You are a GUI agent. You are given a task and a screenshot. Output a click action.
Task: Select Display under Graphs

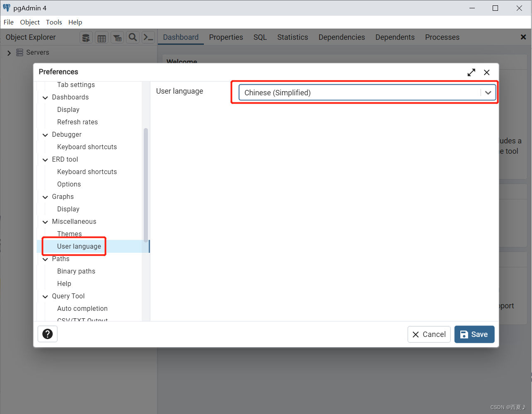pyautogui.click(x=68, y=209)
